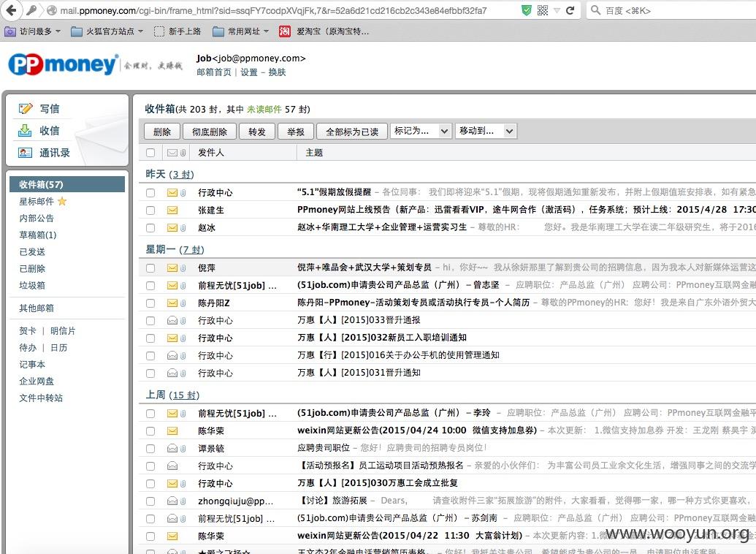Open the 收件箱(57) folder
Image resolution: width=756 pixels, height=554 pixels.
point(67,184)
